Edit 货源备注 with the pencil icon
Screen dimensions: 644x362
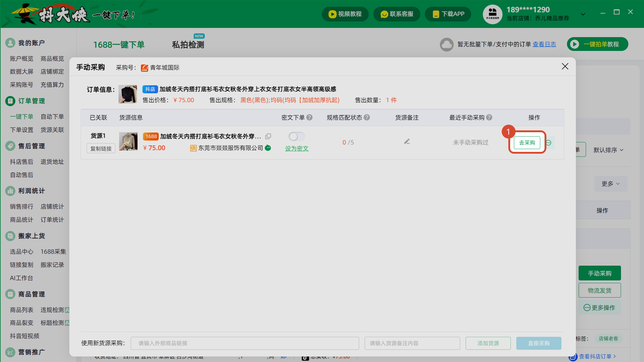coord(407,141)
